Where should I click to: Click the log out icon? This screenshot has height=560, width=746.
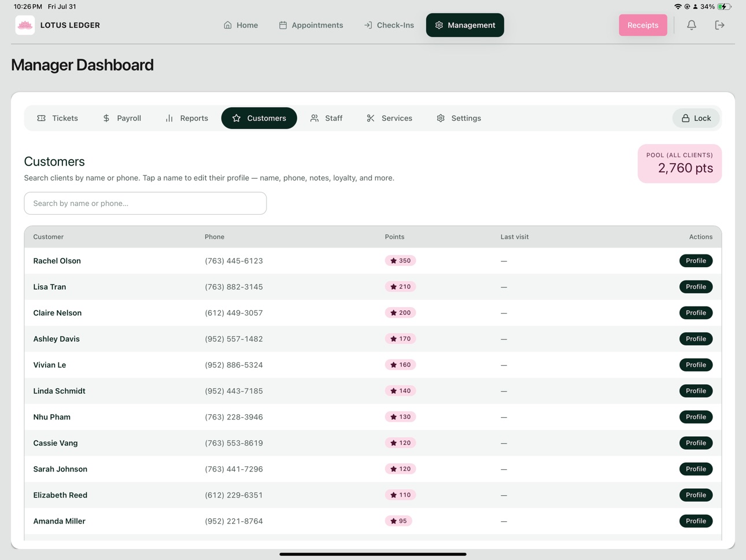719,25
